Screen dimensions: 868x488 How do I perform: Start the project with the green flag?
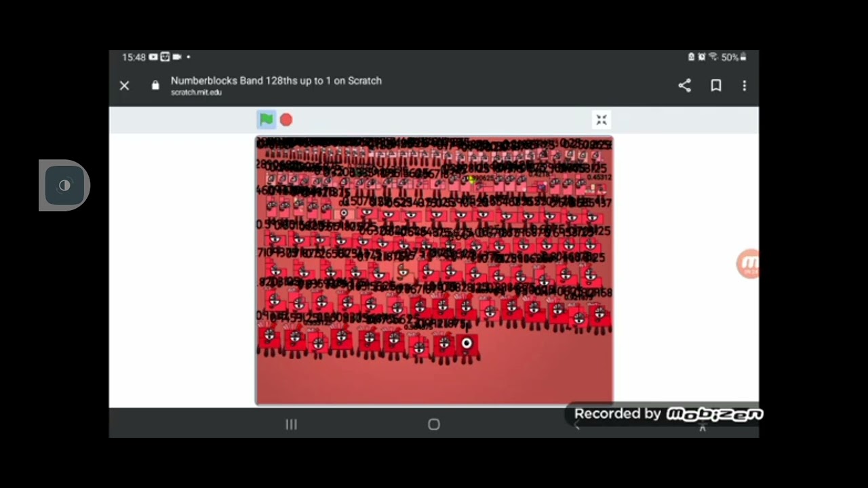pos(266,119)
